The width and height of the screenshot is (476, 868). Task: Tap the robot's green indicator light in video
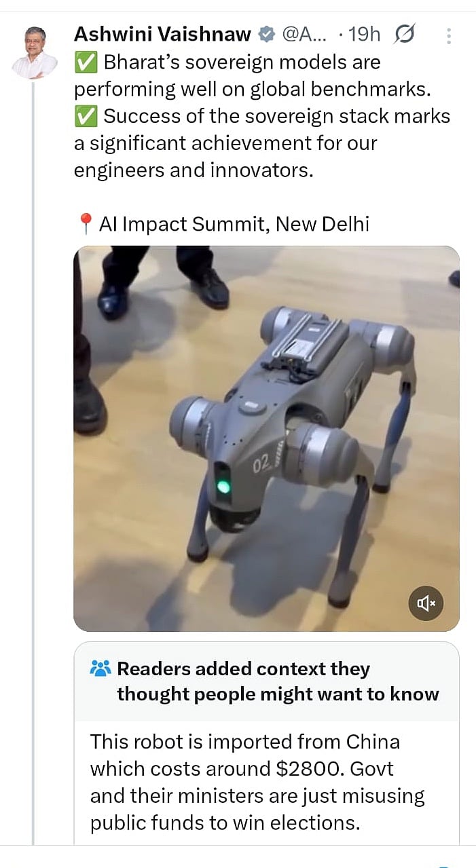coord(223,487)
